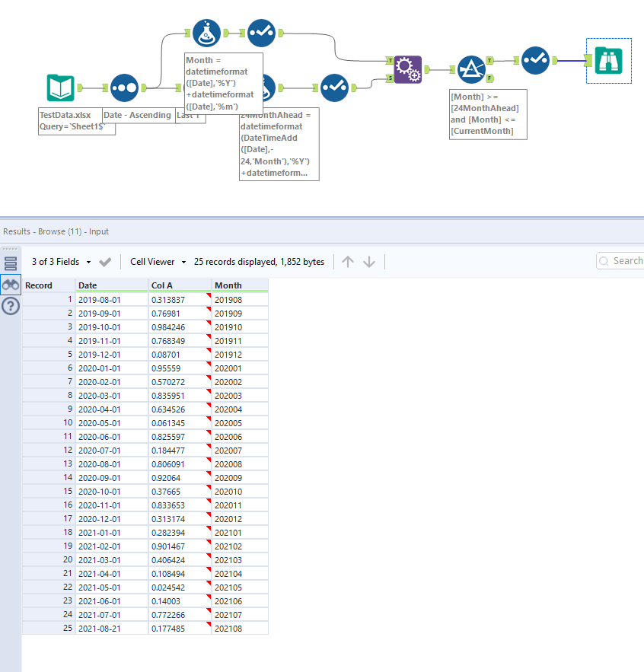Select date cell 2019-12-01
Image resolution: width=644 pixels, height=672 pixels.
pyautogui.click(x=112, y=355)
